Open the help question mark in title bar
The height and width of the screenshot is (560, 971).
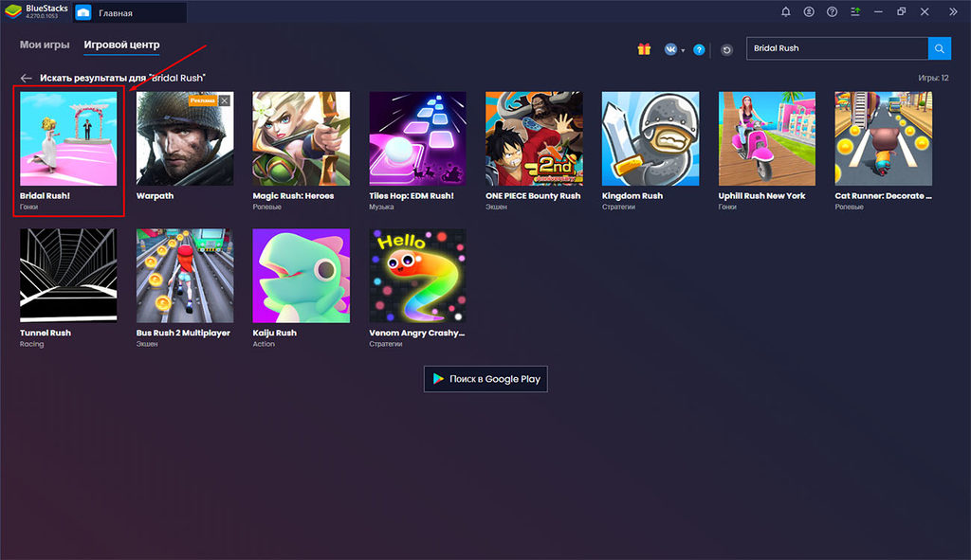point(833,11)
